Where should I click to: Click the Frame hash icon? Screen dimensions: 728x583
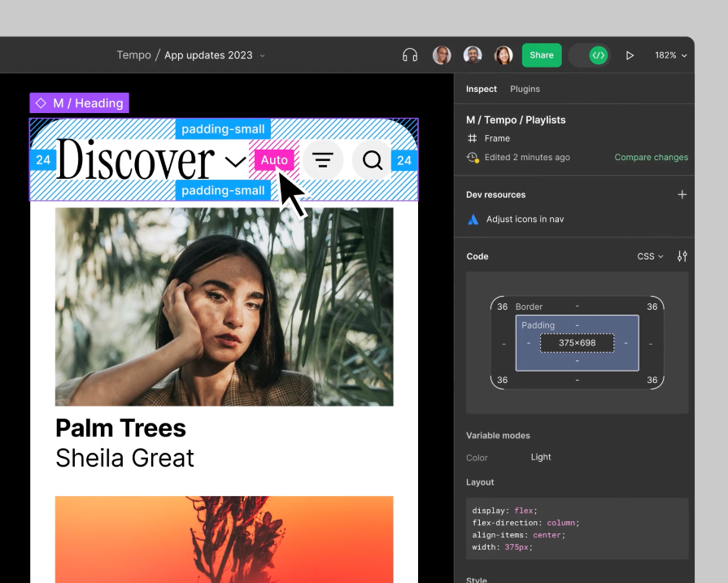[x=473, y=138]
